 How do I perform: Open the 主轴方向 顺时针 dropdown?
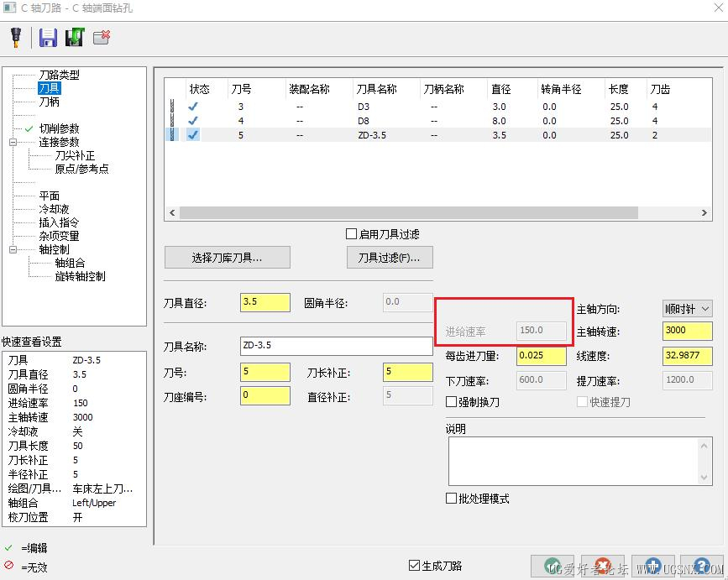pos(687,309)
